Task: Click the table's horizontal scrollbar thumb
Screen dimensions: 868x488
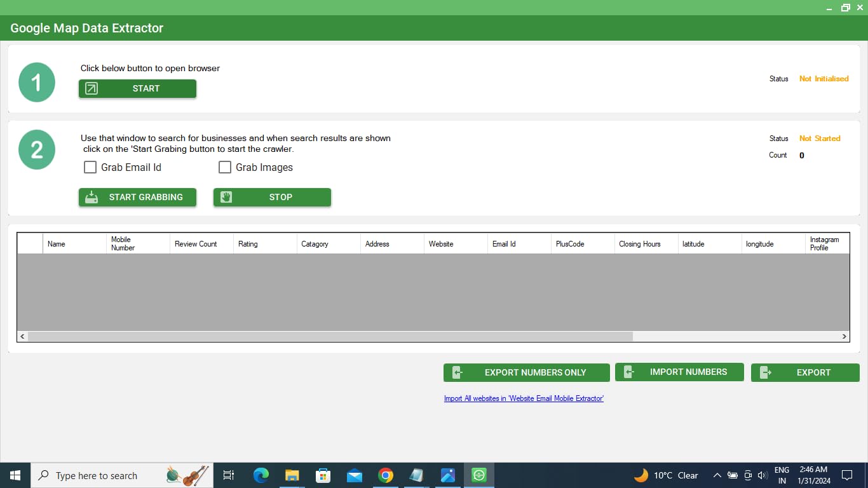Action: [x=330, y=337]
